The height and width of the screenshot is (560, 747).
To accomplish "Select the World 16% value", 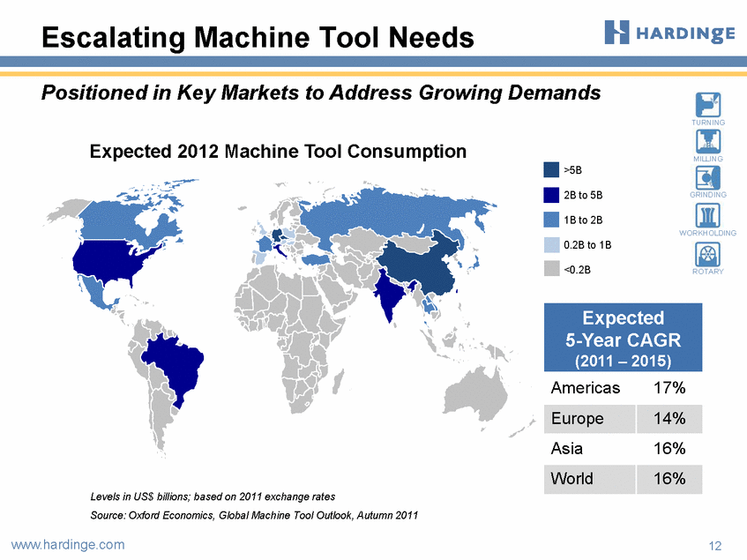I will [x=669, y=479].
